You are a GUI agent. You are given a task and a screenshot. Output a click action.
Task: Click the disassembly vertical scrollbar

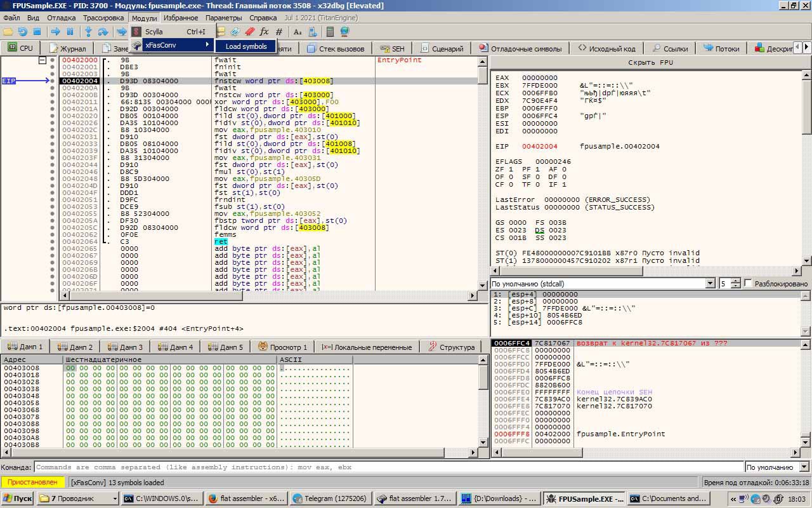tap(483, 173)
